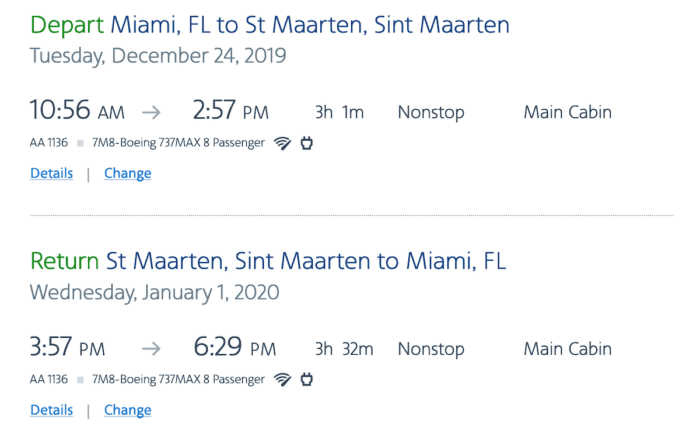700x431 pixels.
Task: Click the arrow between 3:57 PM and 6:29 PM
Action: 150,349
